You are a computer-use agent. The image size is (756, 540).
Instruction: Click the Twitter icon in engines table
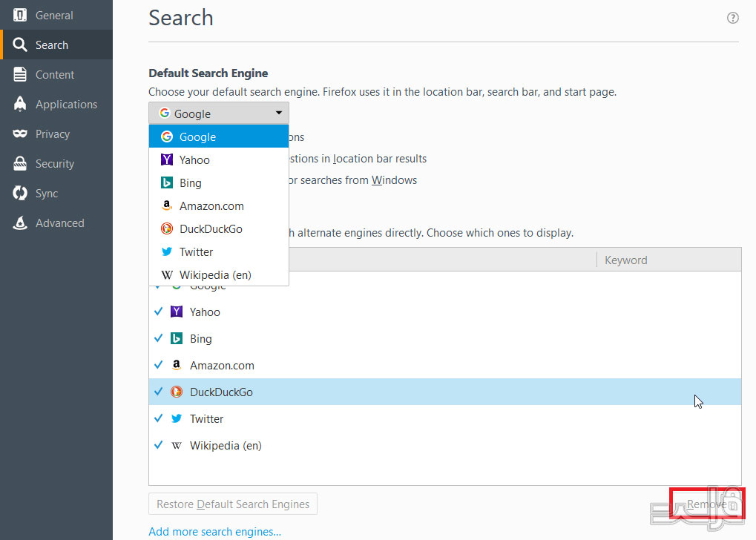[177, 418]
